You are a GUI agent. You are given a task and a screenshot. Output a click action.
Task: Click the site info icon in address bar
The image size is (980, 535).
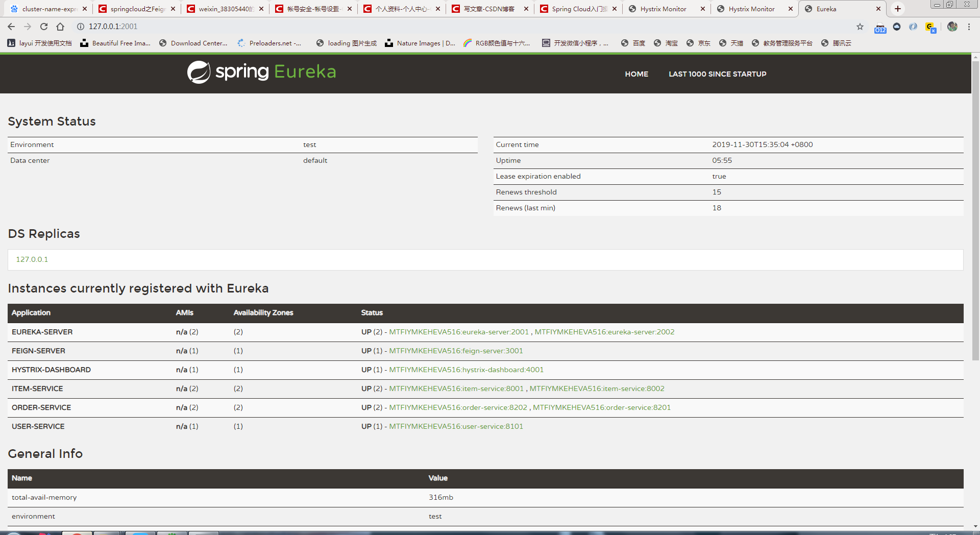coord(80,27)
